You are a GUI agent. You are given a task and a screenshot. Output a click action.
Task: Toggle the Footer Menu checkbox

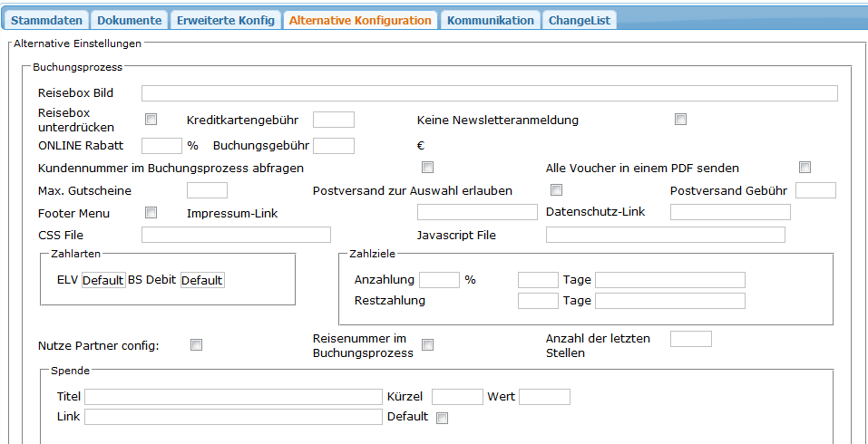pos(151,213)
